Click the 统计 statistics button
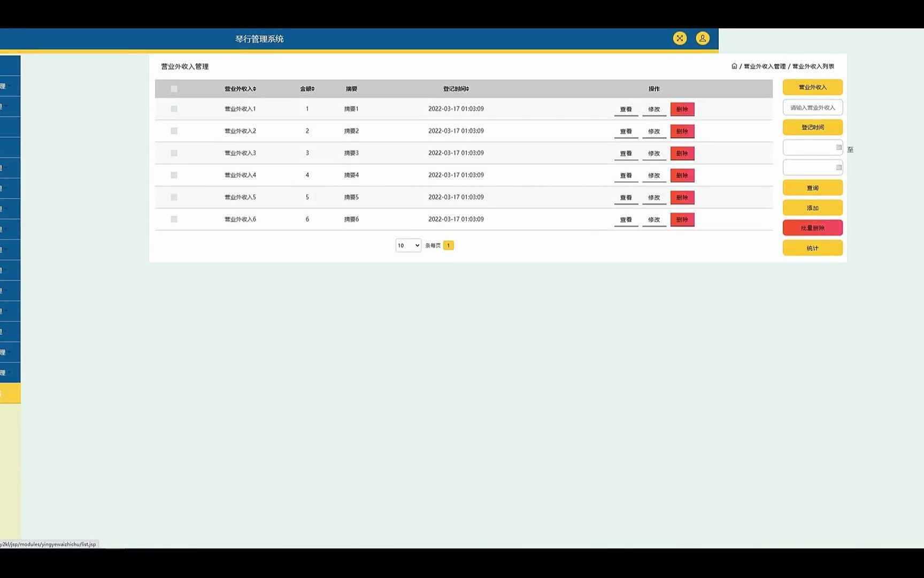 point(812,248)
